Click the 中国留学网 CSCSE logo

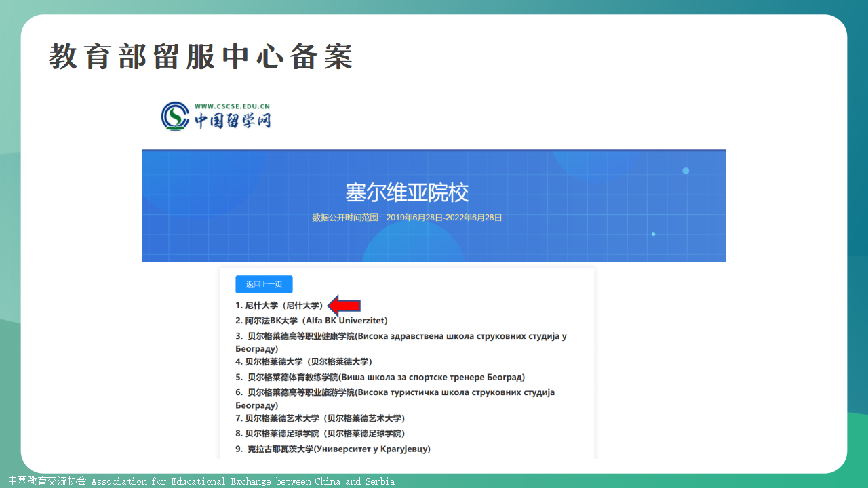(x=216, y=117)
